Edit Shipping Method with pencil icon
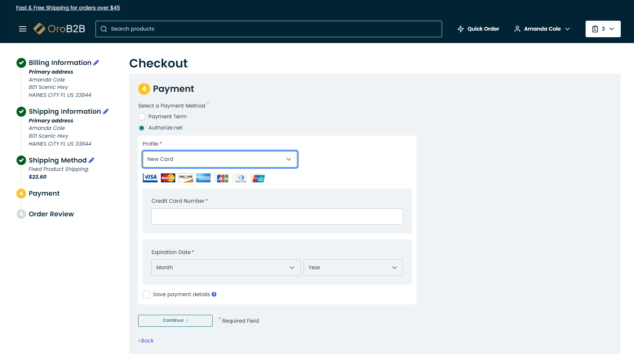 pyautogui.click(x=91, y=160)
